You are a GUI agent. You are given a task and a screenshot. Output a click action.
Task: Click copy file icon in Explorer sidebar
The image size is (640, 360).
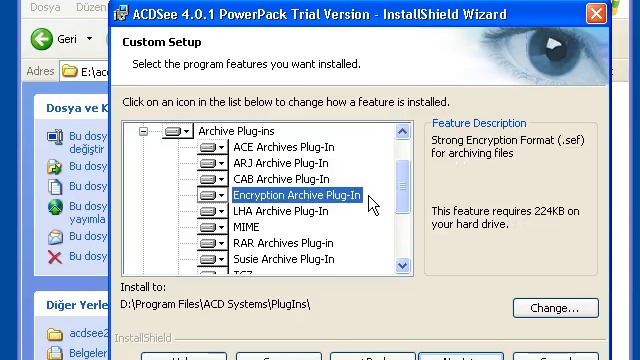tap(55, 187)
